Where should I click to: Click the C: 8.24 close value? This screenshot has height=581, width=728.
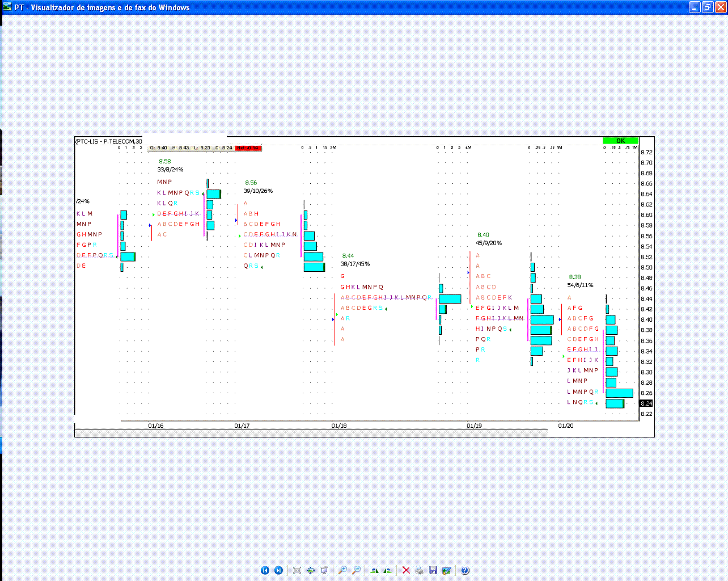pyautogui.click(x=224, y=148)
